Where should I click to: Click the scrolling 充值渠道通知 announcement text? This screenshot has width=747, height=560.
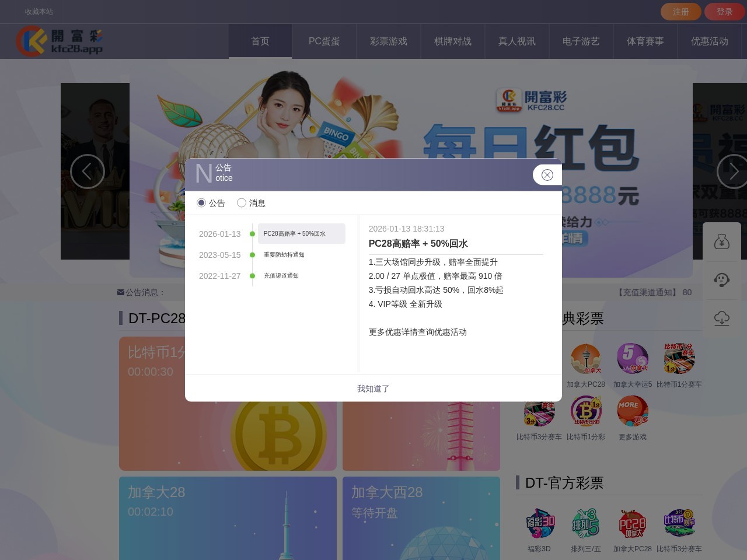point(655,292)
